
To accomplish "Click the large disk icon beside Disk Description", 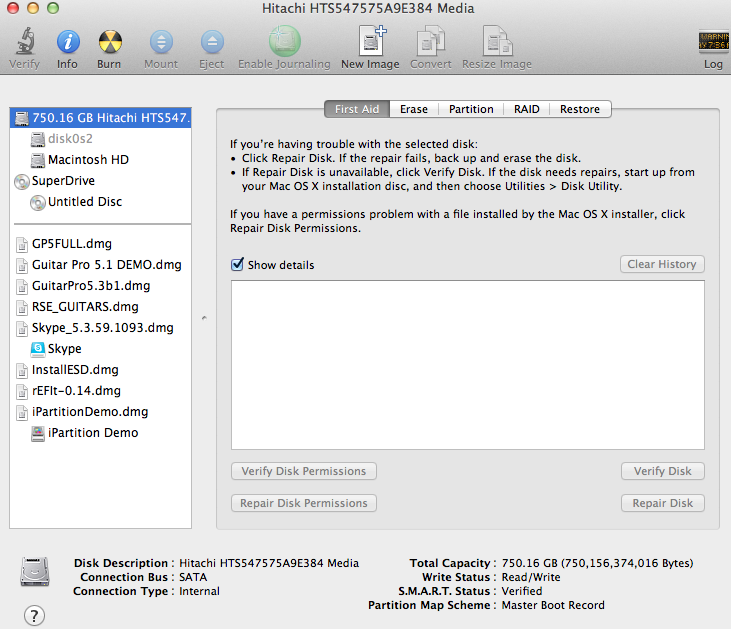I will click(x=34, y=571).
